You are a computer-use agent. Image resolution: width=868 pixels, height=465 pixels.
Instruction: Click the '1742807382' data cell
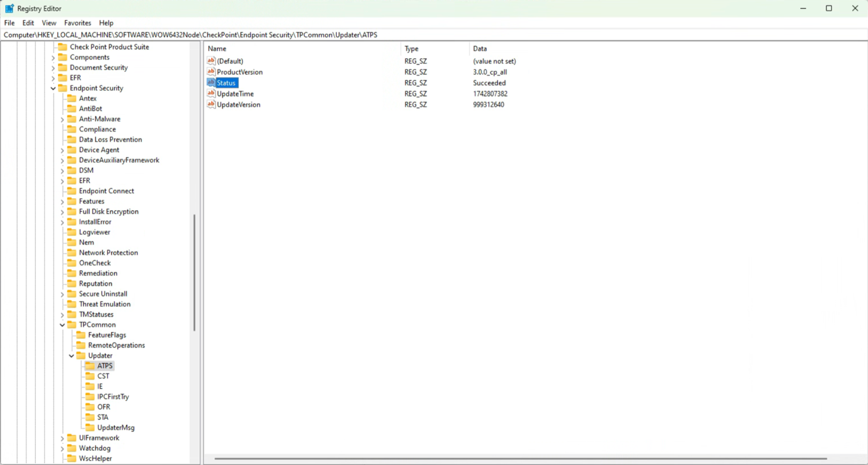point(490,93)
